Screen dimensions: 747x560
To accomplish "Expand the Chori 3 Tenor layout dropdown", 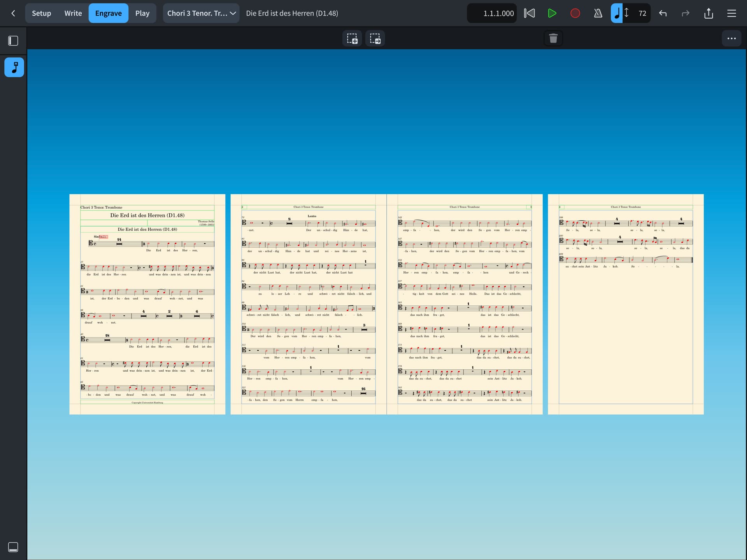I will pos(201,13).
